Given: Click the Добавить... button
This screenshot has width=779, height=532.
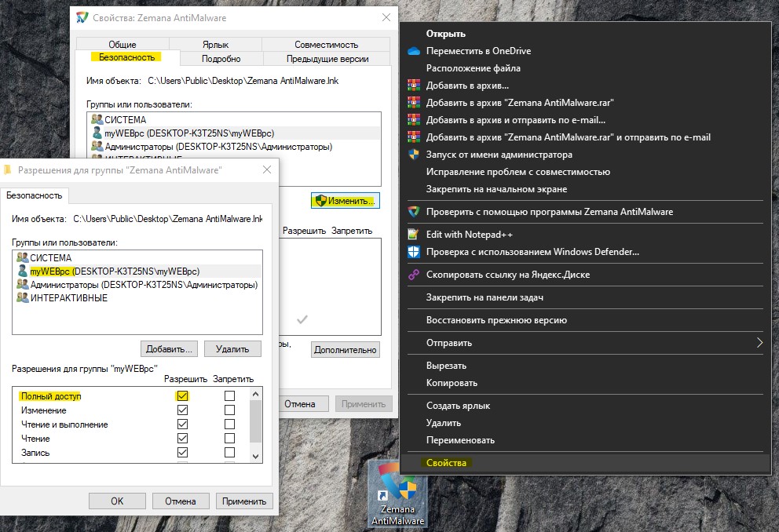Looking at the screenshot, I should (x=169, y=349).
